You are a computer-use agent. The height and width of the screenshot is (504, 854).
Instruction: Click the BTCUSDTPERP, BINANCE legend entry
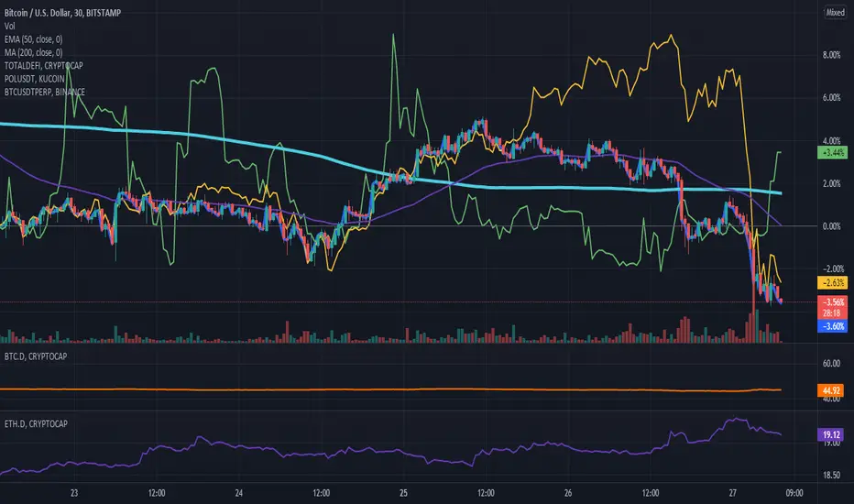(x=45, y=92)
